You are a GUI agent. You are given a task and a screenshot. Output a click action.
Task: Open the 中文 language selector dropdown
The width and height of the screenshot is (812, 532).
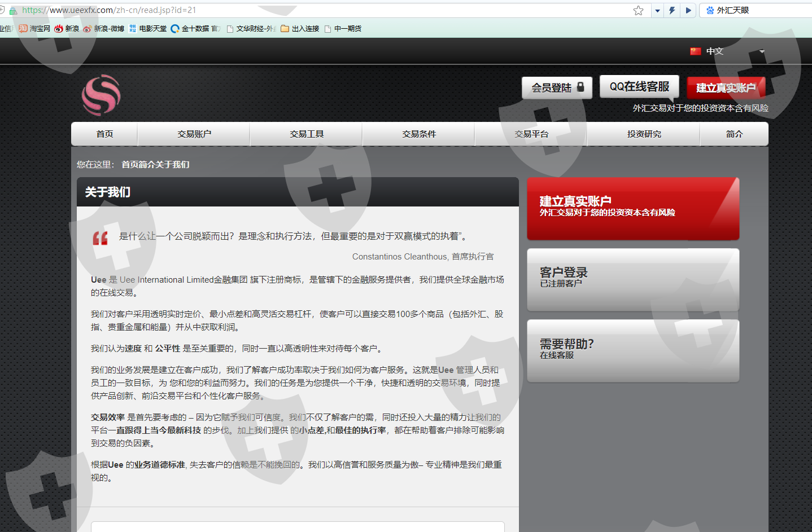727,51
